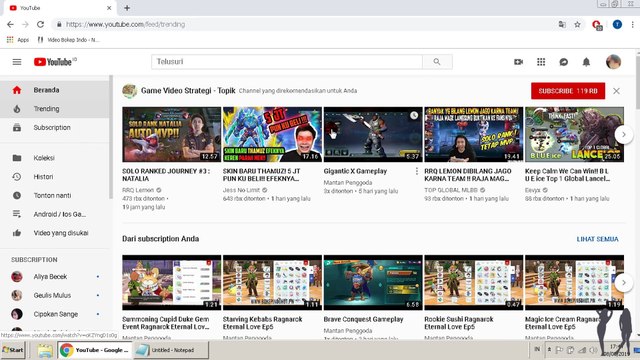This screenshot has height=360, width=640.
Task: Click LIHAT SEMUA link
Action: pyautogui.click(x=597, y=239)
